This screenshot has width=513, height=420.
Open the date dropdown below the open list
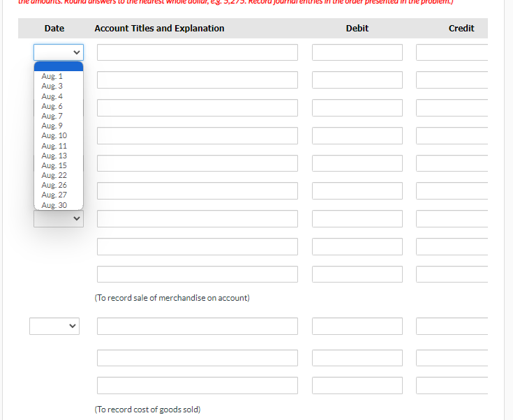coord(59,219)
